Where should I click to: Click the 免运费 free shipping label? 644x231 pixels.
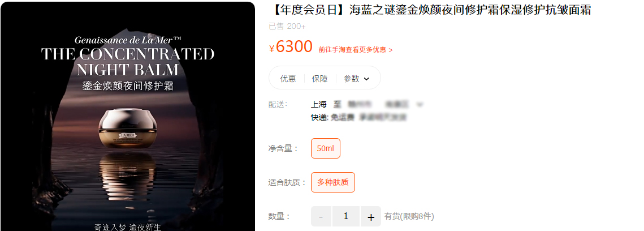(x=343, y=118)
